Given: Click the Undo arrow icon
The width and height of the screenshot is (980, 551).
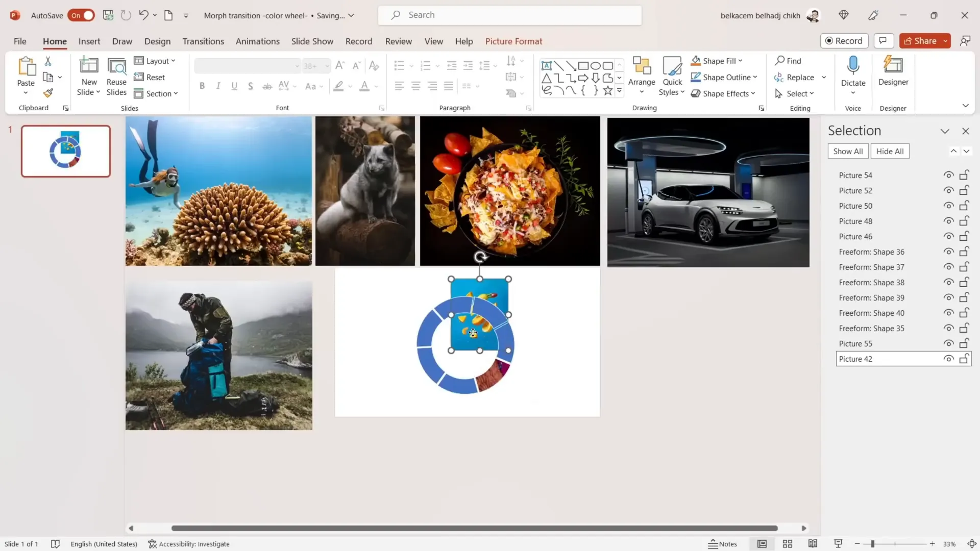Looking at the screenshot, I should tap(143, 15).
